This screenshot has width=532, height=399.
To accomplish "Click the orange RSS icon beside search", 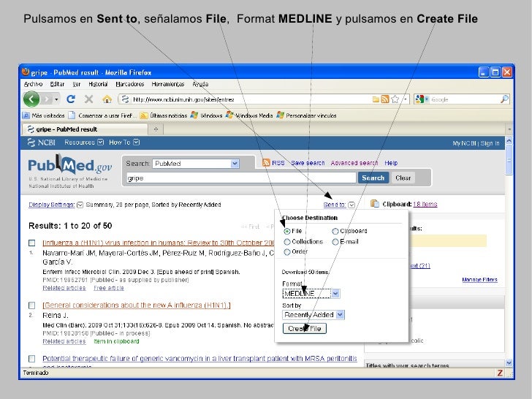I will [x=266, y=163].
